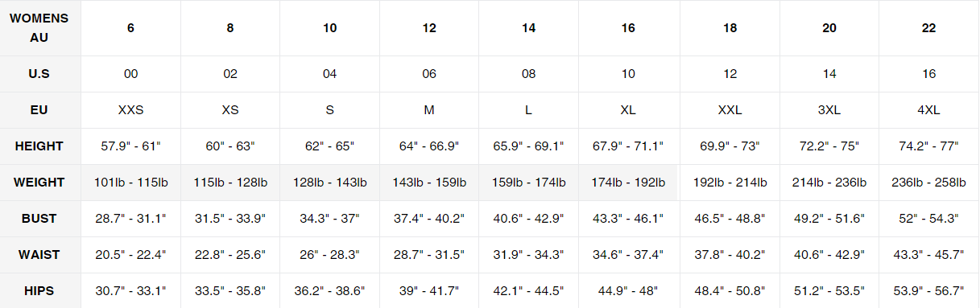Click the HEIGHT row label
This screenshot has height=308, width=980.
(x=39, y=146)
